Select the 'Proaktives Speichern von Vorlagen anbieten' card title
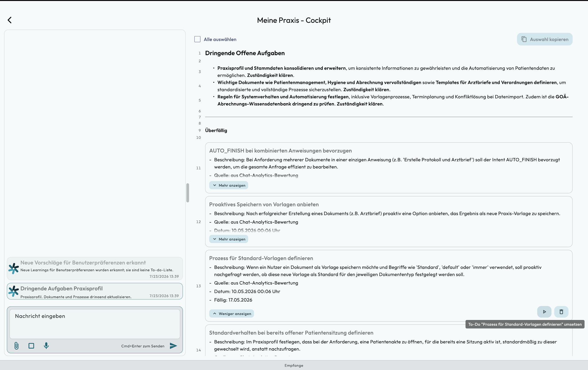Viewport: 588px width, 370px height. pos(264,204)
